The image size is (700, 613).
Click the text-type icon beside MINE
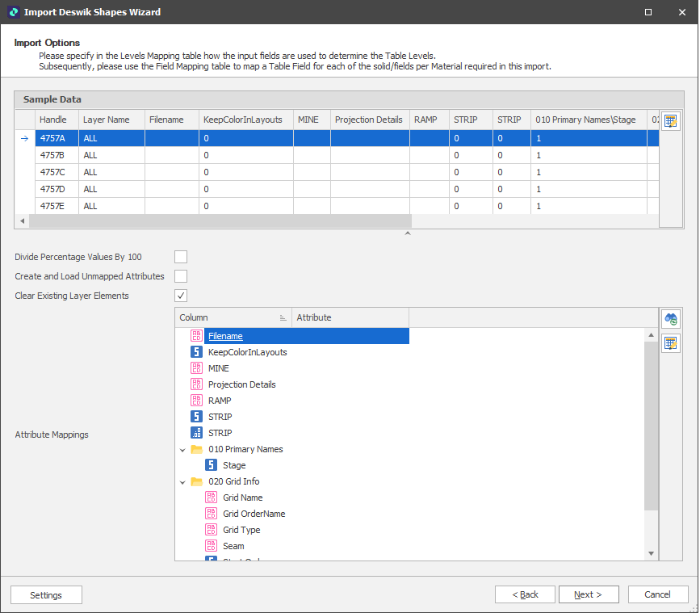[x=197, y=368]
